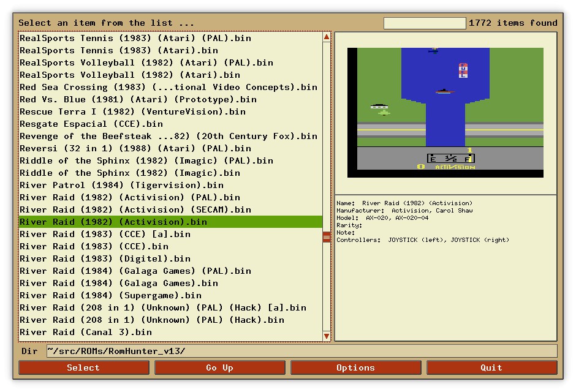576x392 pixels.
Task: Select River Raid (1983) (CCE).bin
Action: (170, 246)
